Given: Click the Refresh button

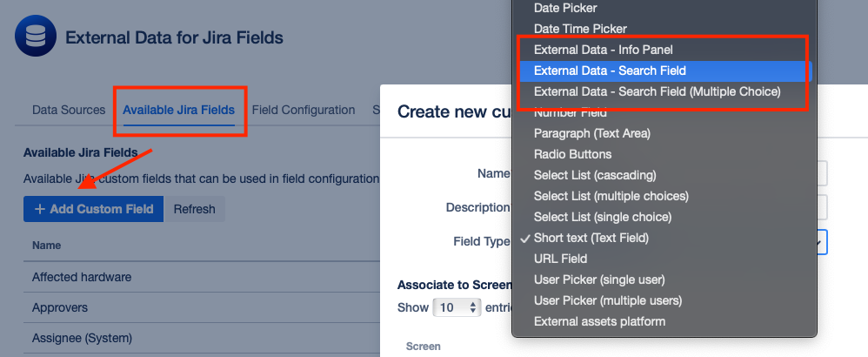Looking at the screenshot, I should (x=194, y=209).
